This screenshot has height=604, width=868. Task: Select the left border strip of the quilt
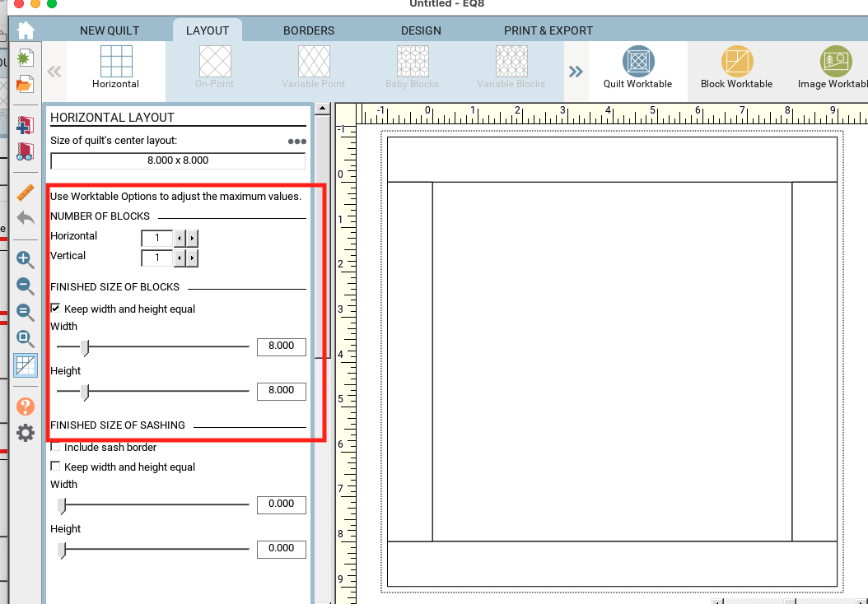tap(409, 361)
